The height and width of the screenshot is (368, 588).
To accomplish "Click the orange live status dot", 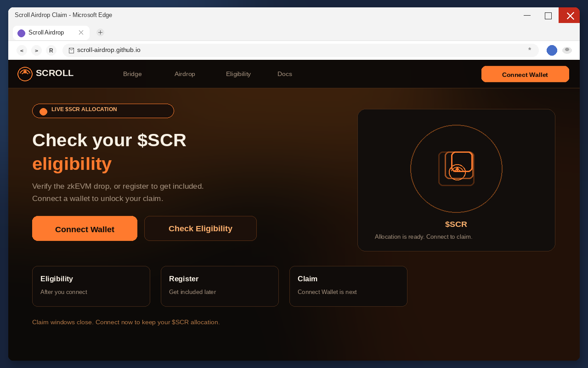I will pyautogui.click(x=43, y=111).
